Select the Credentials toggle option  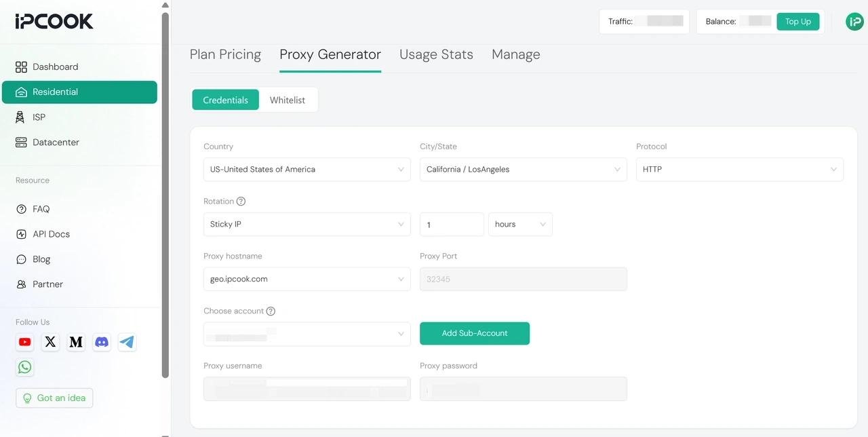point(225,100)
